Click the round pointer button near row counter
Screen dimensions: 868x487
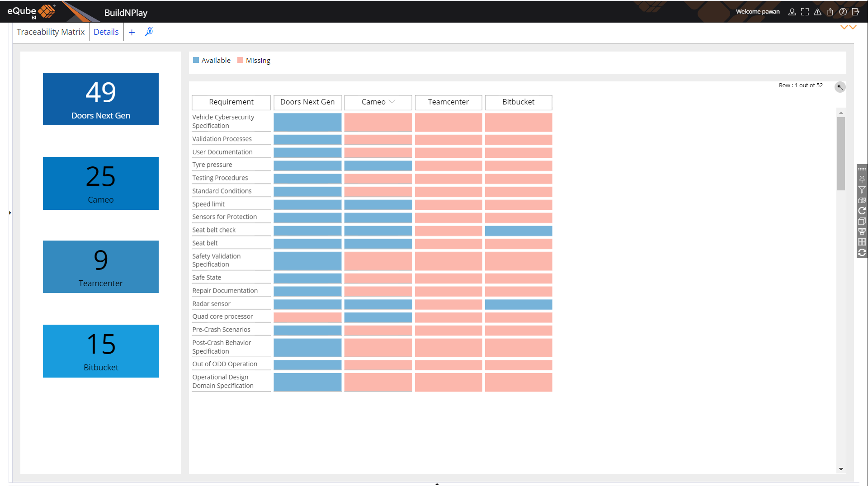[840, 87]
